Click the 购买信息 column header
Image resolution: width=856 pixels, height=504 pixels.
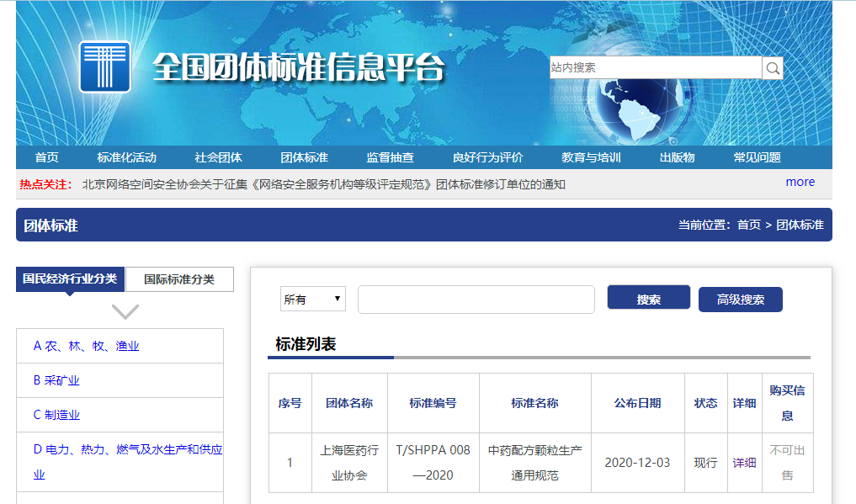(787, 403)
